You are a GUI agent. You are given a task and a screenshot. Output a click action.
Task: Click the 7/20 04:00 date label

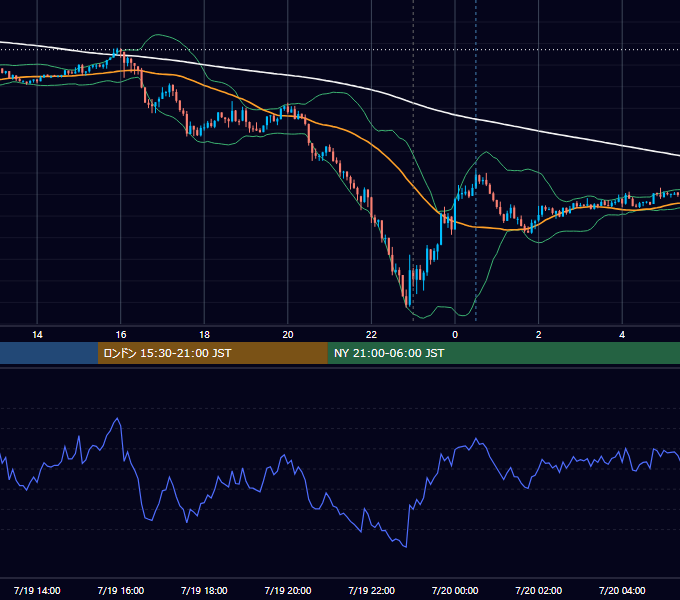click(622, 590)
